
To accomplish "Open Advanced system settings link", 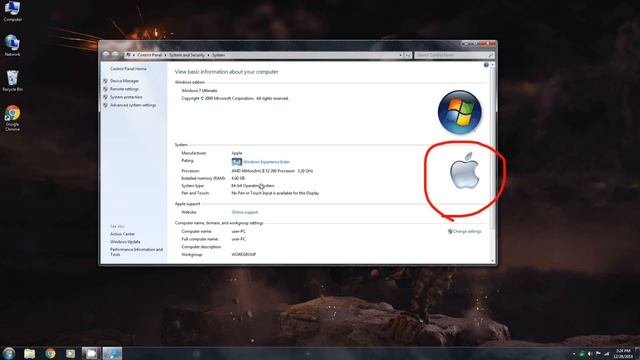I will 133,105.
